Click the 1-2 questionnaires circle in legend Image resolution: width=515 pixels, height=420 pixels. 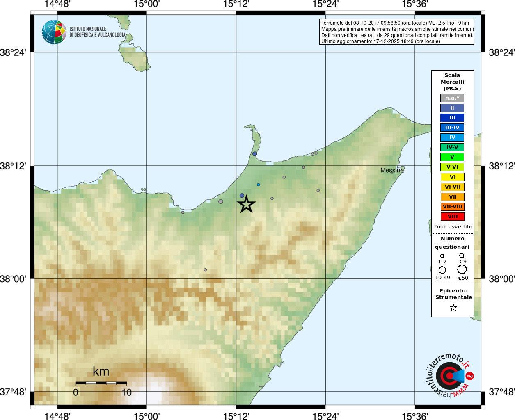[442, 256]
